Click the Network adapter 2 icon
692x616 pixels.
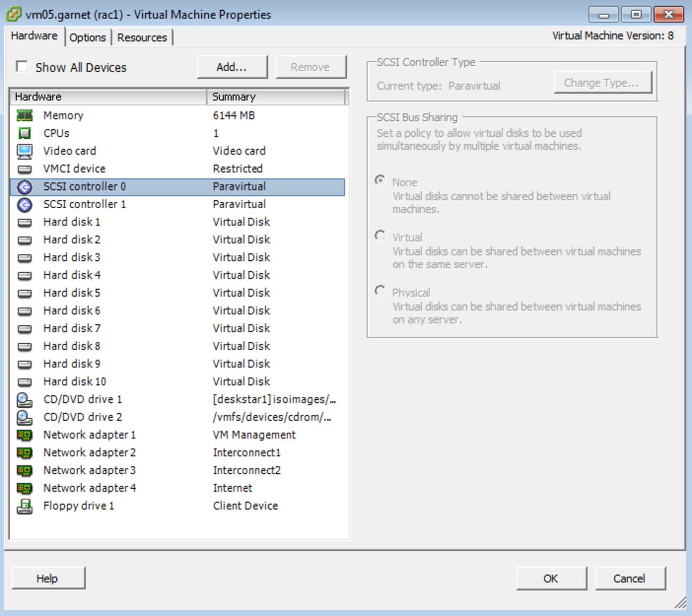[24, 452]
